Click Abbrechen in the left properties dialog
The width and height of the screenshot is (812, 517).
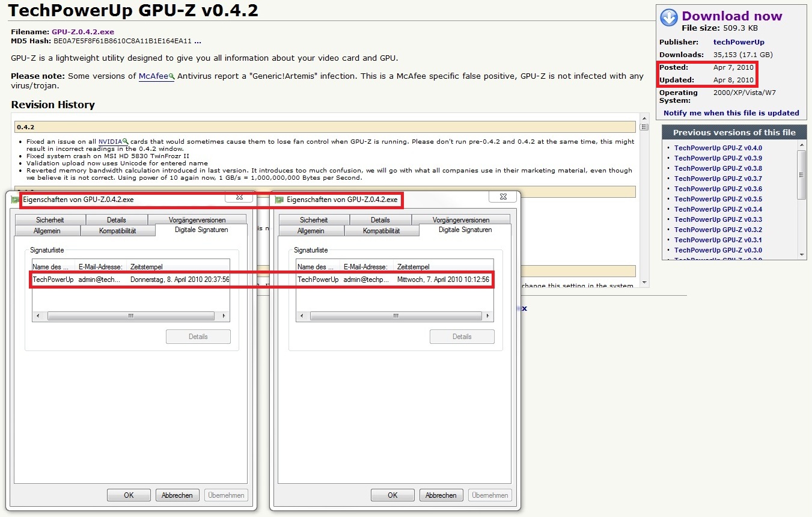(x=177, y=495)
